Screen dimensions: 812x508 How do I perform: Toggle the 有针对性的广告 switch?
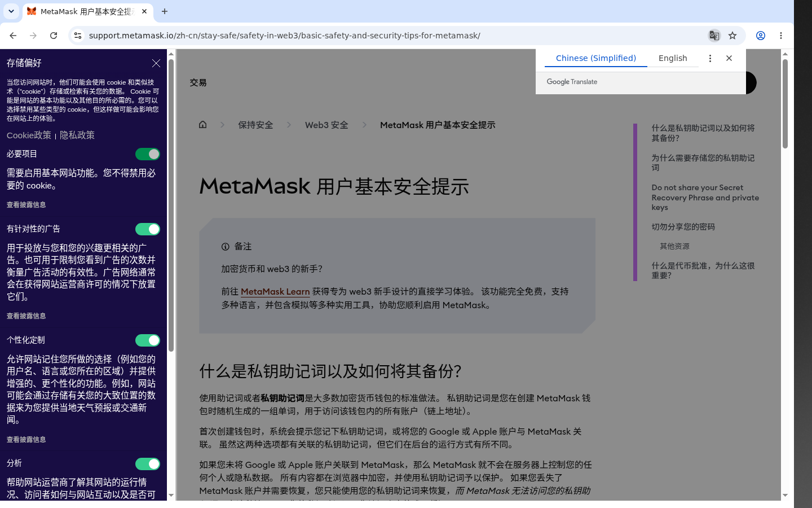[148, 229]
